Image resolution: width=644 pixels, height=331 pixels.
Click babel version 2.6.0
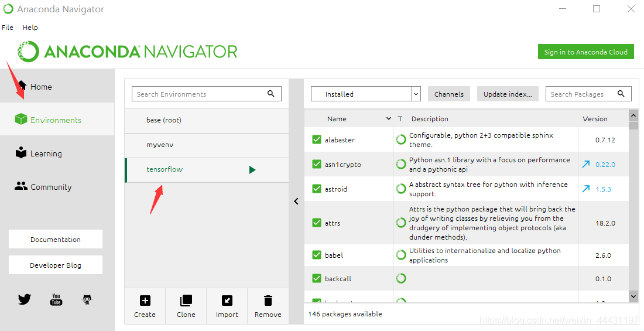(604, 255)
